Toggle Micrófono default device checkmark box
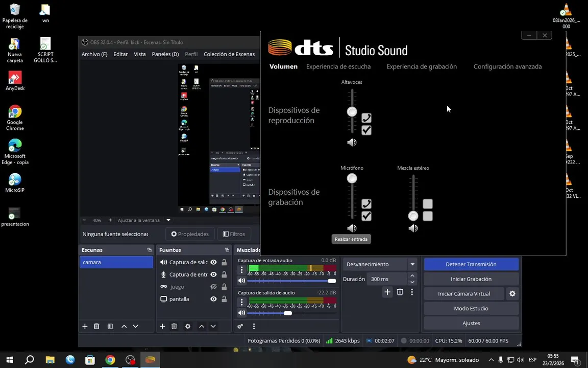This screenshot has width=588, height=368. [x=366, y=216]
